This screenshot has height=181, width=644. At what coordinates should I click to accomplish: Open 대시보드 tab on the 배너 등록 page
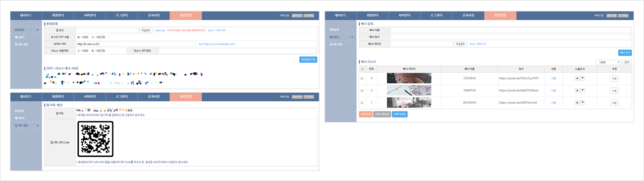[x=340, y=15]
